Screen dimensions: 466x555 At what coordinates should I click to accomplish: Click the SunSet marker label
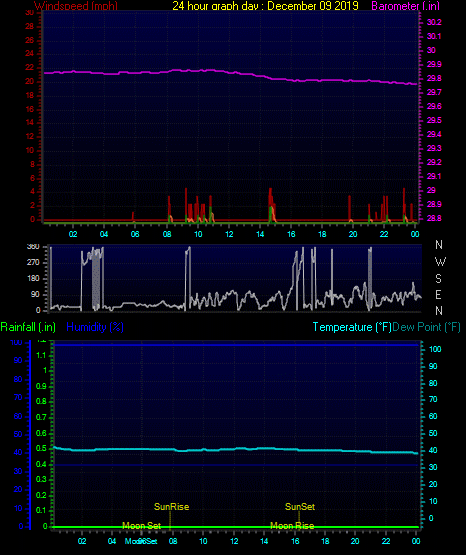300,507
